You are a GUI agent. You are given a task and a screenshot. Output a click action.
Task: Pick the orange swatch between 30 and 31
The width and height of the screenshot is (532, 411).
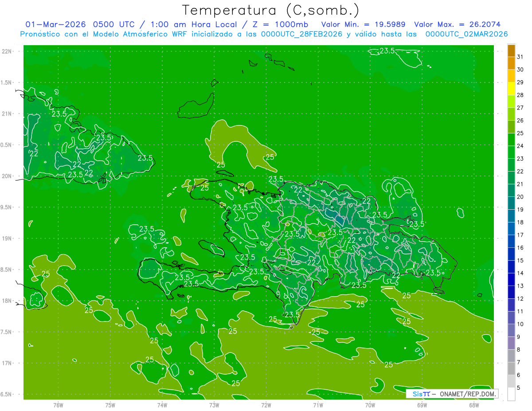coord(511,63)
